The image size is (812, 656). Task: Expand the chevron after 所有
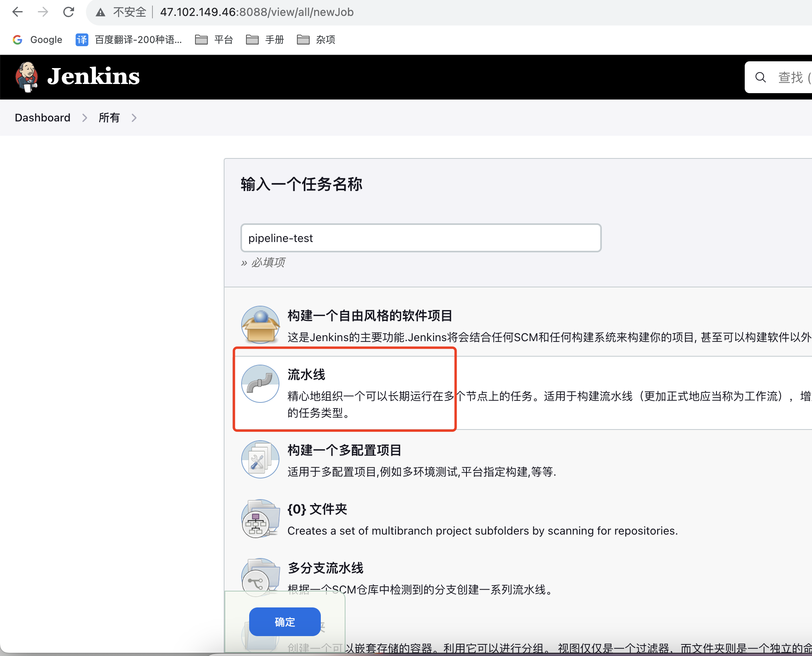(134, 118)
